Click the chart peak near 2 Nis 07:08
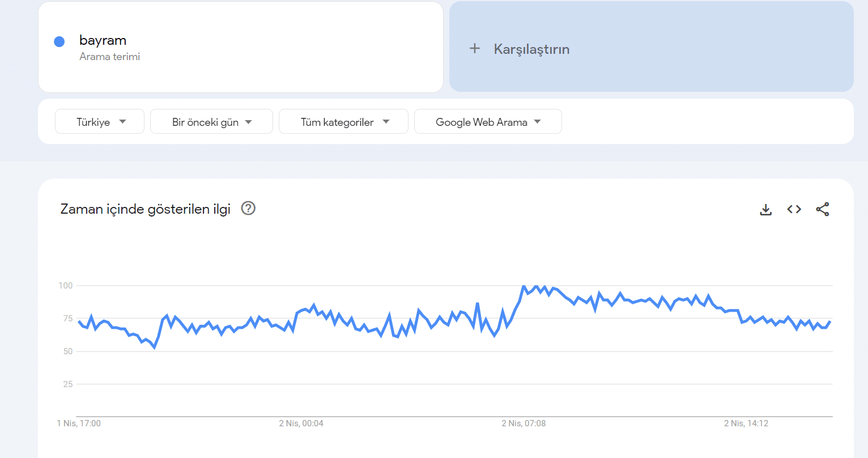Viewport: 868px width, 458px height. click(522, 287)
